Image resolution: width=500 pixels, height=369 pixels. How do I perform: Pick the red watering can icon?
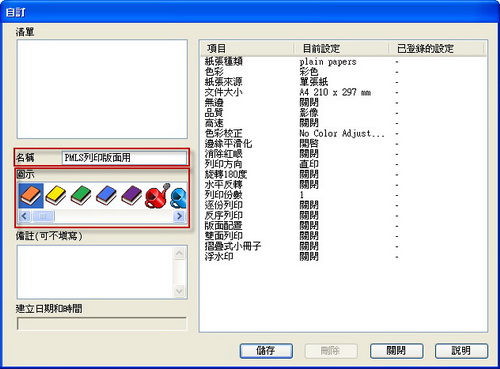[x=157, y=196]
